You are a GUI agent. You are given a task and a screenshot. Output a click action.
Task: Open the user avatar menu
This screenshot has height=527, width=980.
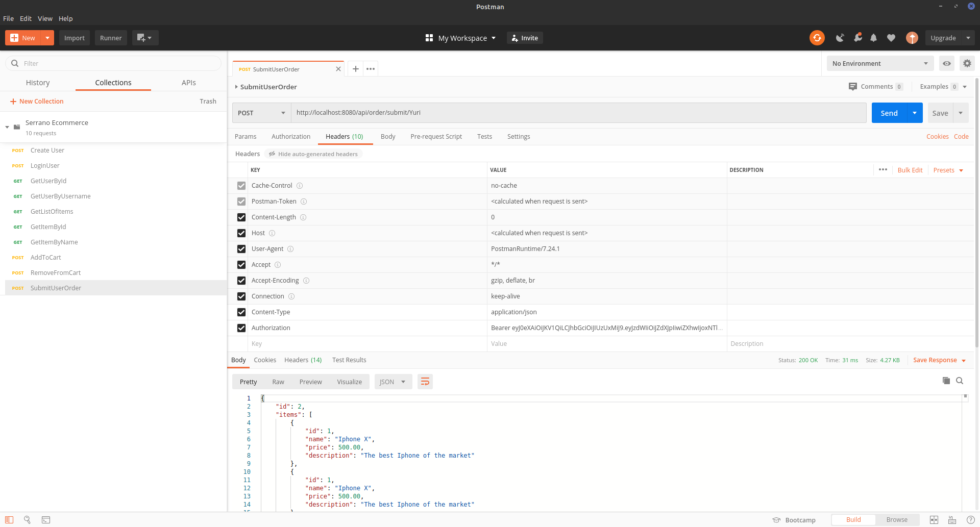[x=912, y=38]
